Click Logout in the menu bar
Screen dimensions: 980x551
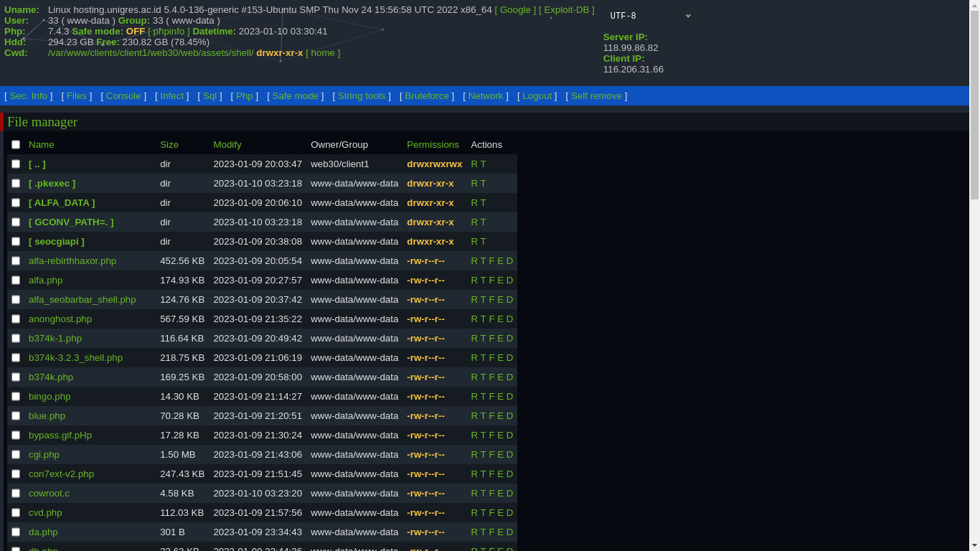tap(537, 96)
